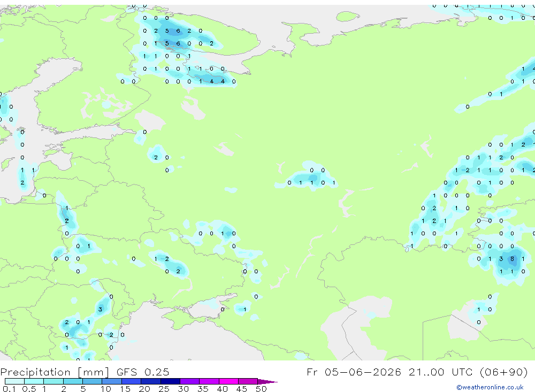The width and height of the screenshot is (535, 392).
Task: Pick the legend swatch between 35 and 40
Action: pyautogui.click(x=209, y=381)
